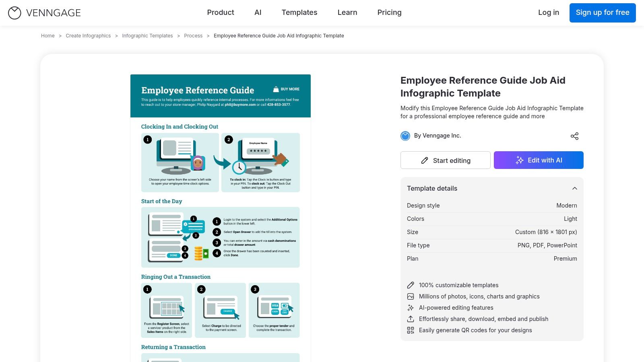Viewport: 644px width, 362px height.
Task: Click the By Venngage Inc. author name
Action: 438,136
